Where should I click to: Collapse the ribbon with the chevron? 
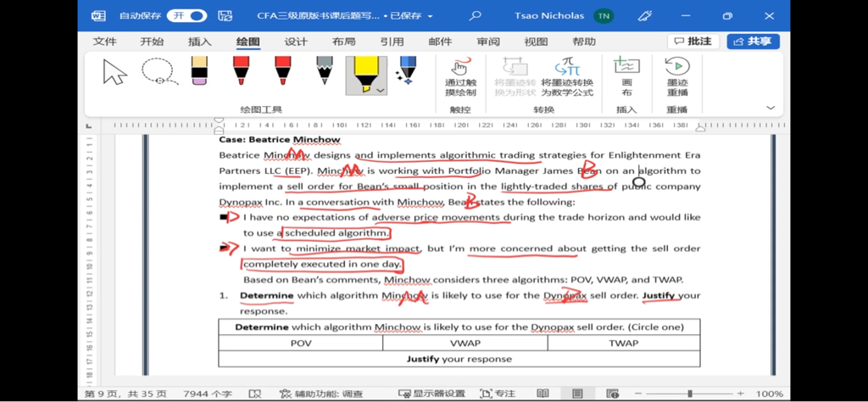pyautogui.click(x=771, y=108)
